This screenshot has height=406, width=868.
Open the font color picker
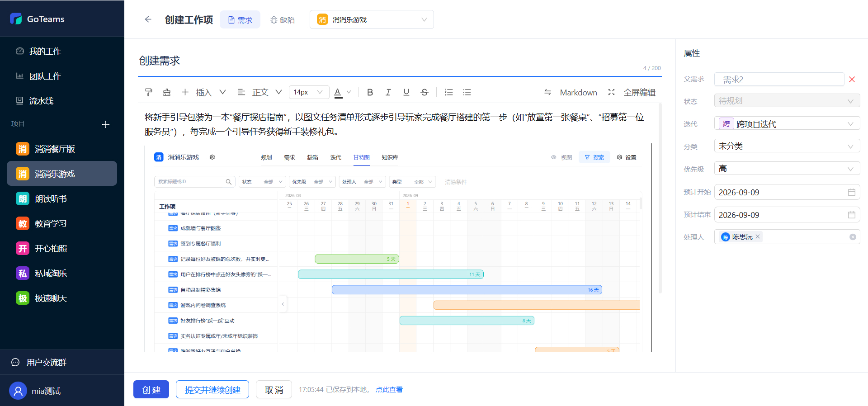pyautogui.click(x=342, y=92)
